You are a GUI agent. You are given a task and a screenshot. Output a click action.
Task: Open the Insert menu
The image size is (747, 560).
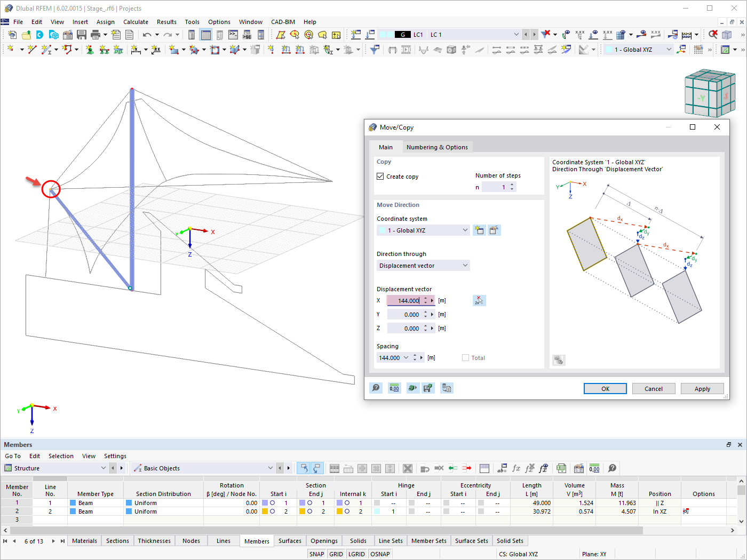80,22
